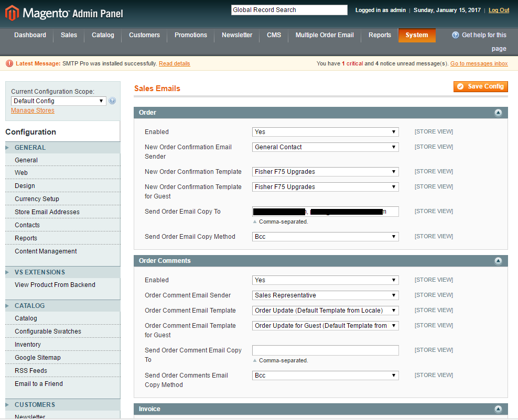Open New Order Confirmation Email Sender dropdown
Viewport: 518px width, 420px height.
[x=325, y=147]
